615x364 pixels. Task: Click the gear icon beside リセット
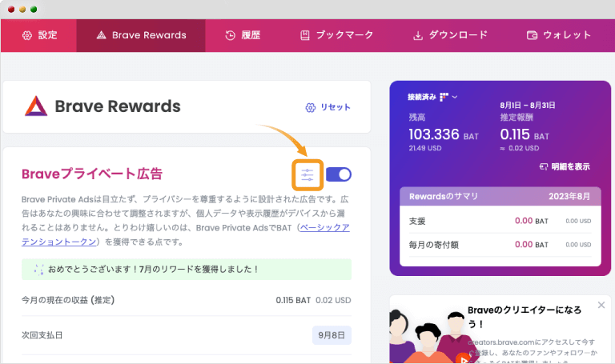310,108
